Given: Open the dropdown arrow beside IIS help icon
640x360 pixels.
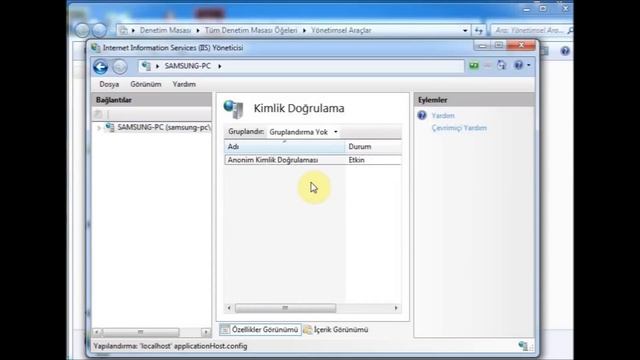Looking at the screenshot, I should click(x=529, y=65).
